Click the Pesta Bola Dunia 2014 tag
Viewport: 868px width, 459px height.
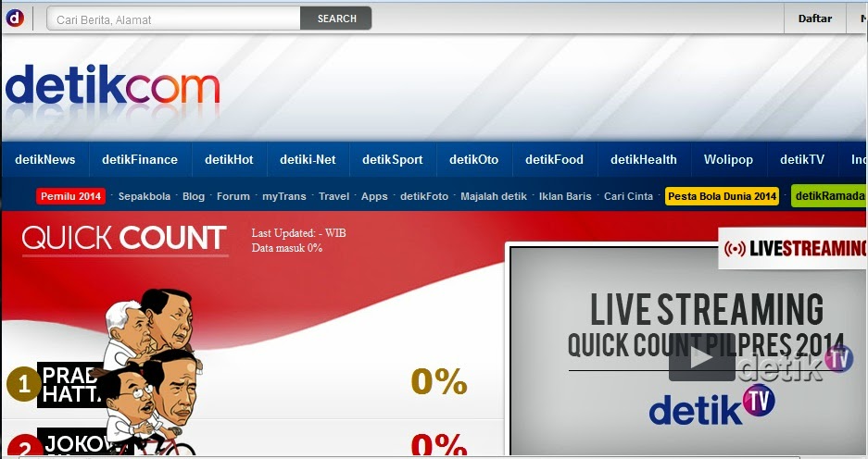coord(722,196)
